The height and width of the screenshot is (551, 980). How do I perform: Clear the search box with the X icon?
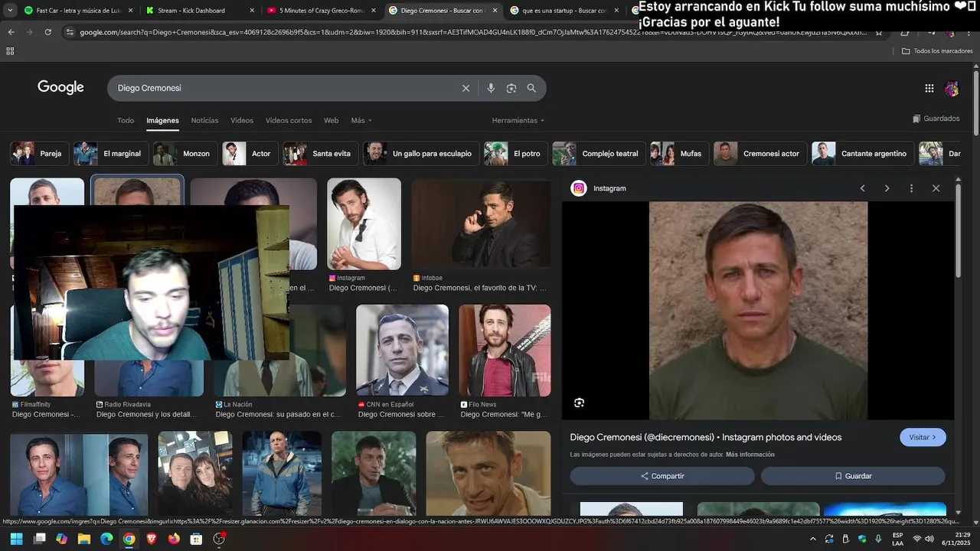coord(465,88)
